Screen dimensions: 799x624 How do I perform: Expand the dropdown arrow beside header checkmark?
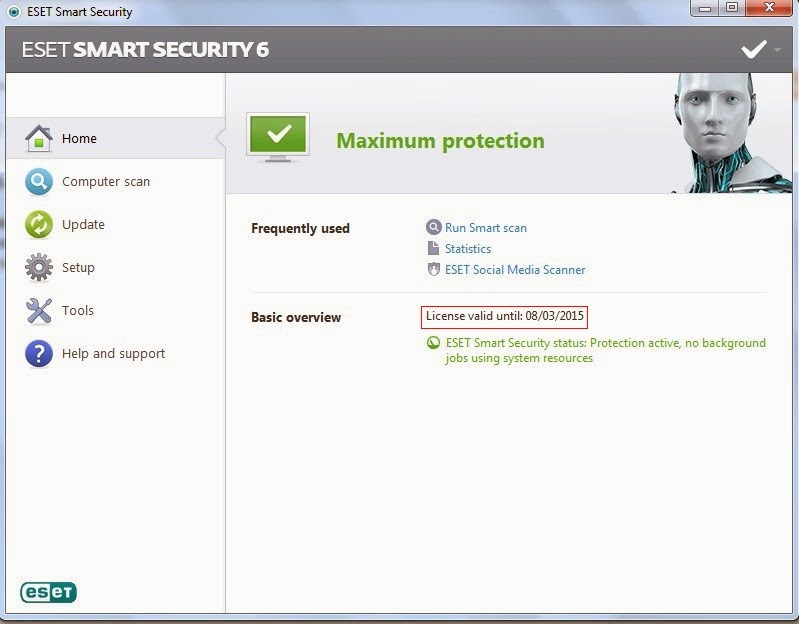click(777, 50)
